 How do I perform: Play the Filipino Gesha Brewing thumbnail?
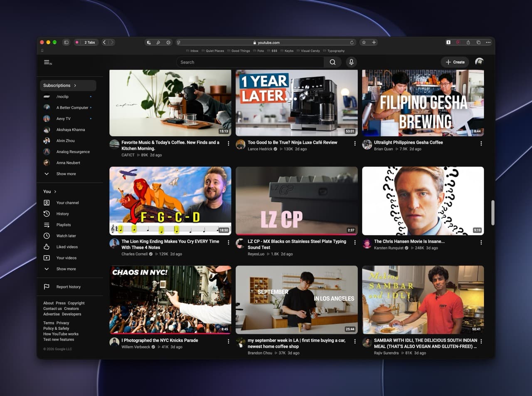click(423, 103)
